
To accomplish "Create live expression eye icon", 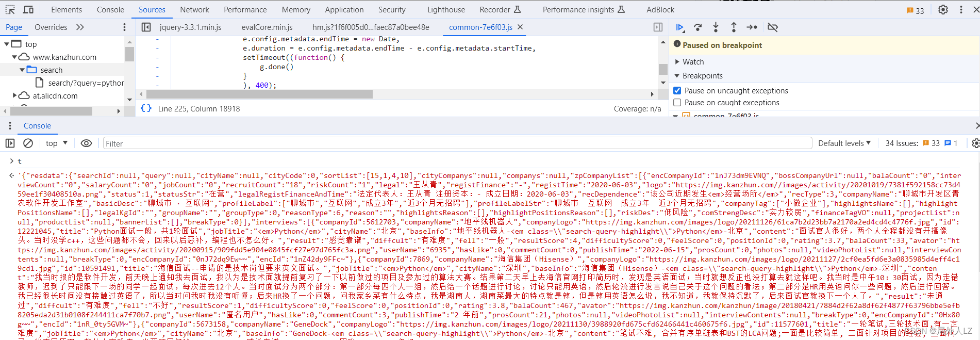I will (86, 143).
